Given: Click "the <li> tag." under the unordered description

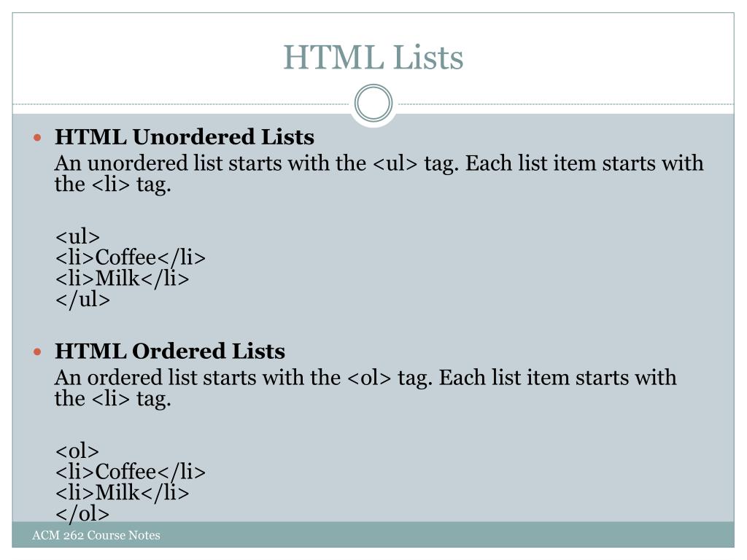Looking at the screenshot, I should [x=113, y=184].
